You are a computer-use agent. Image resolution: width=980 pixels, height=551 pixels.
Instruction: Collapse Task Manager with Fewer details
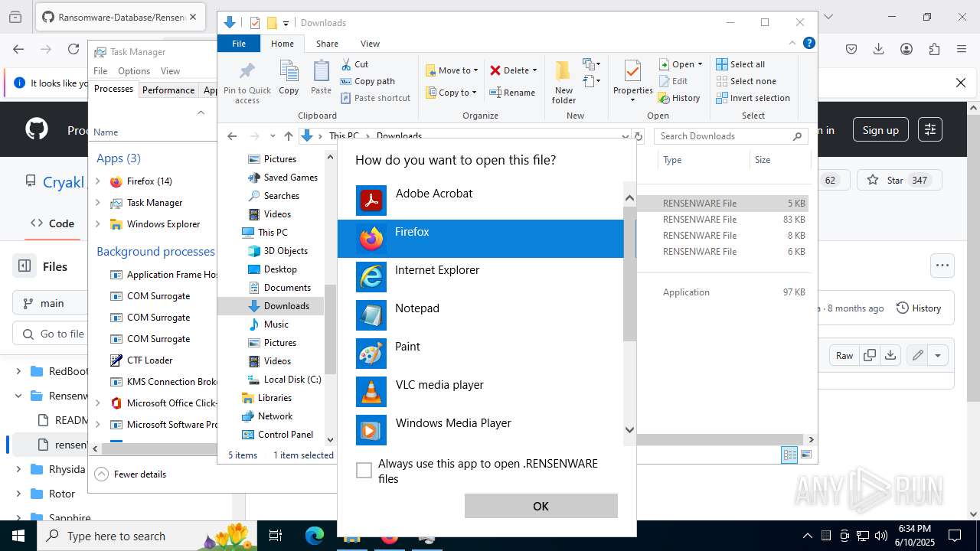(131, 474)
